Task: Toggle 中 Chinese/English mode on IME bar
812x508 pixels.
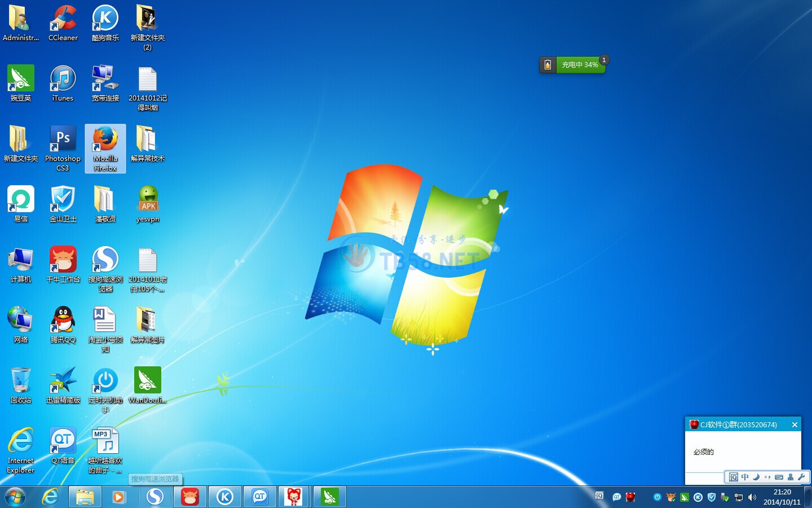Action: (745, 477)
